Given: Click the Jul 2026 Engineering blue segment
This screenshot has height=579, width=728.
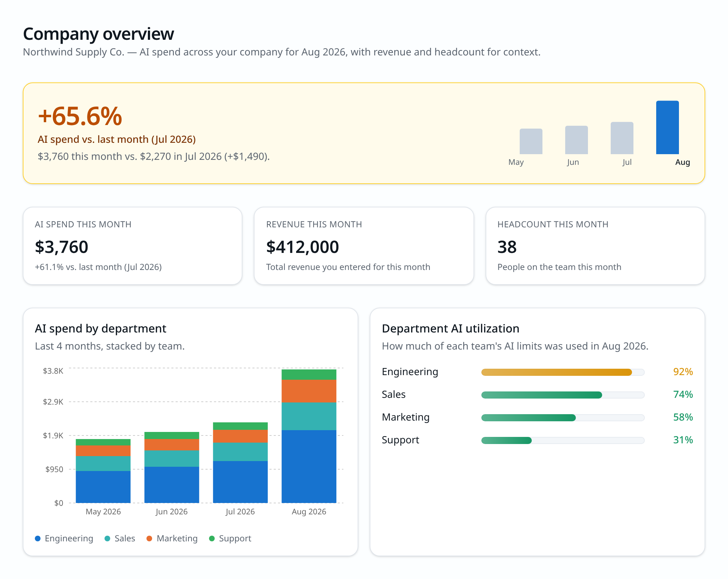Looking at the screenshot, I should (240, 482).
